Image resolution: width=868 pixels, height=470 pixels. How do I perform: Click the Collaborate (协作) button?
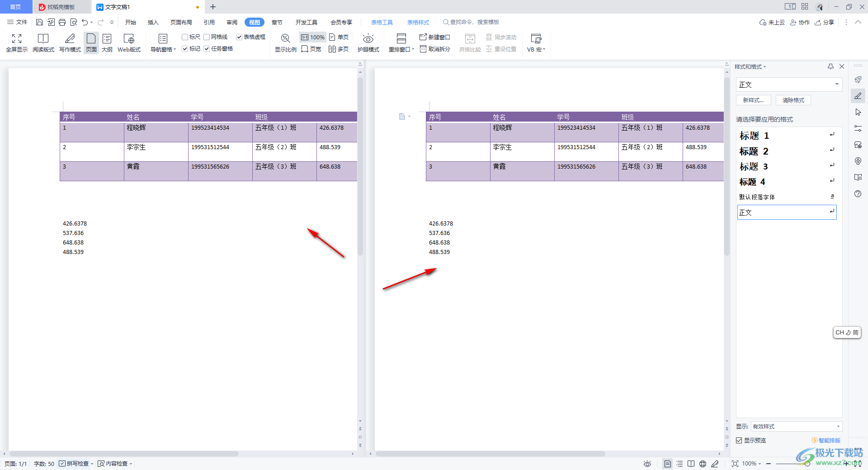[x=800, y=22]
